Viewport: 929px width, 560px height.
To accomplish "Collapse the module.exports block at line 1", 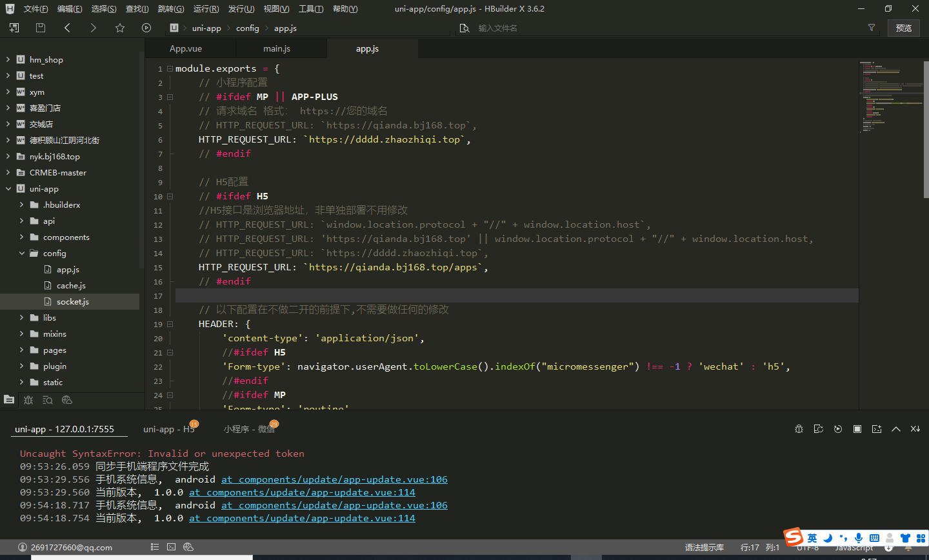I will (x=170, y=69).
